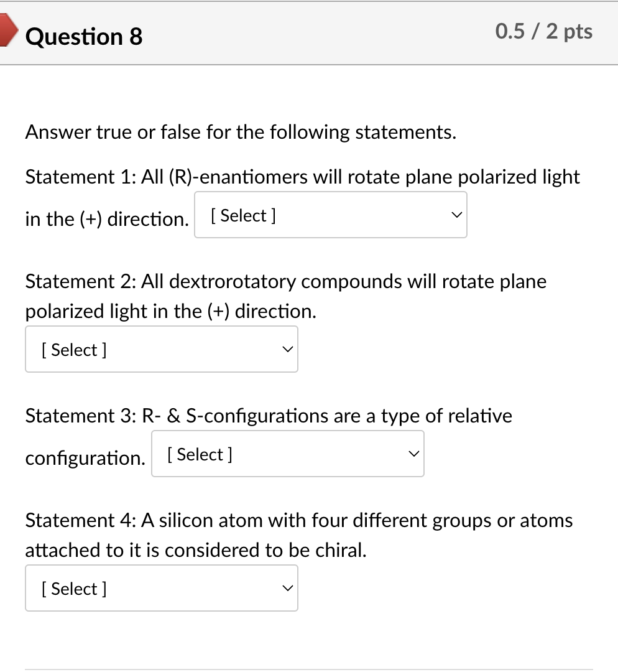This screenshot has width=618, height=672.
Task: Open the dextrorotatory statement Select dropdown
Action: 161,349
